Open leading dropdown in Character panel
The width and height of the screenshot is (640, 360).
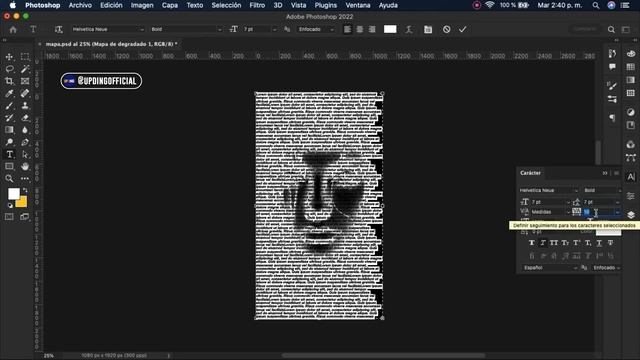pyautogui.click(x=602, y=202)
